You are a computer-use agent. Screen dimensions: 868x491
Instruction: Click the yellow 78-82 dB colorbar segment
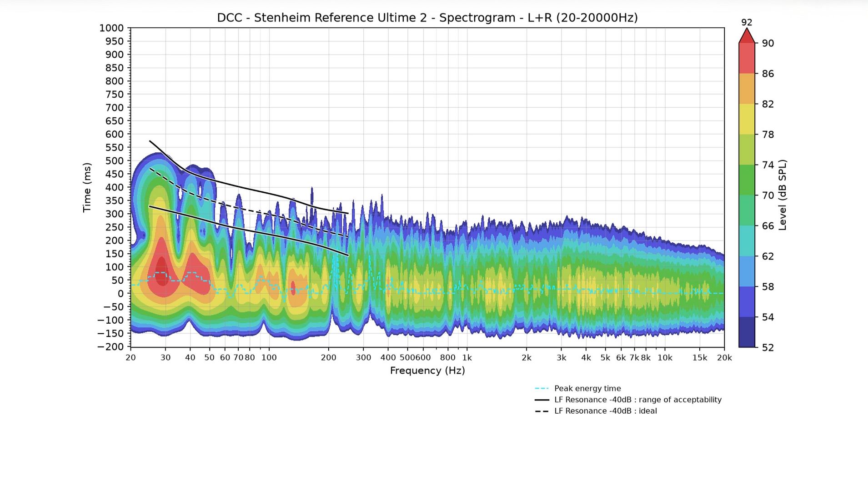coord(747,119)
